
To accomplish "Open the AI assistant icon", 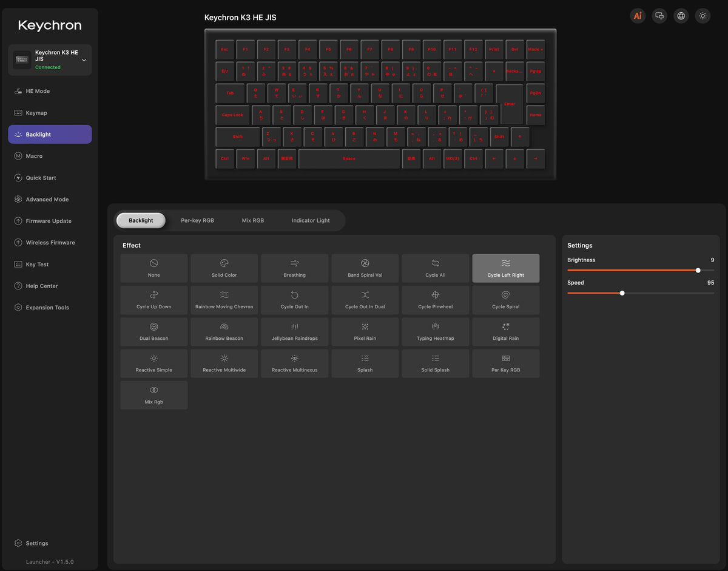I will tap(638, 16).
